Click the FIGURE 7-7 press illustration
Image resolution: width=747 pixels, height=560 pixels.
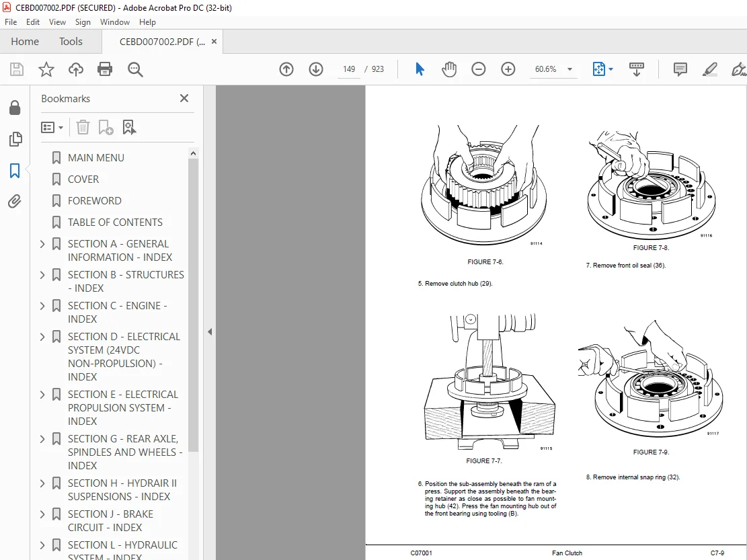click(489, 382)
